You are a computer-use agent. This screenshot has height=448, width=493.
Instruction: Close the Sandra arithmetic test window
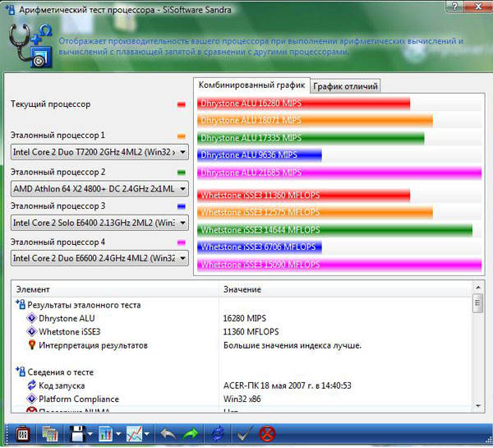click(x=478, y=6)
